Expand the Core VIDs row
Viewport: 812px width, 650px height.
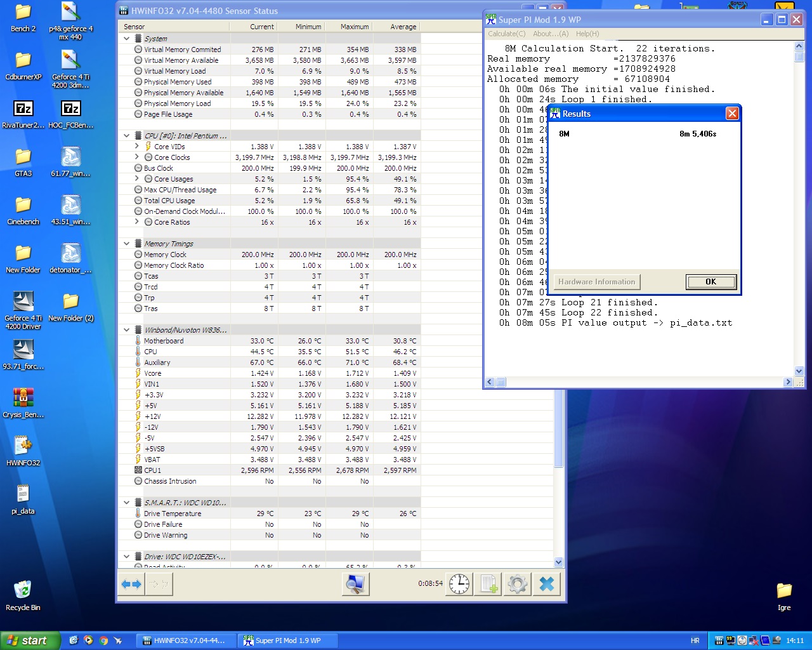[137, 147]
